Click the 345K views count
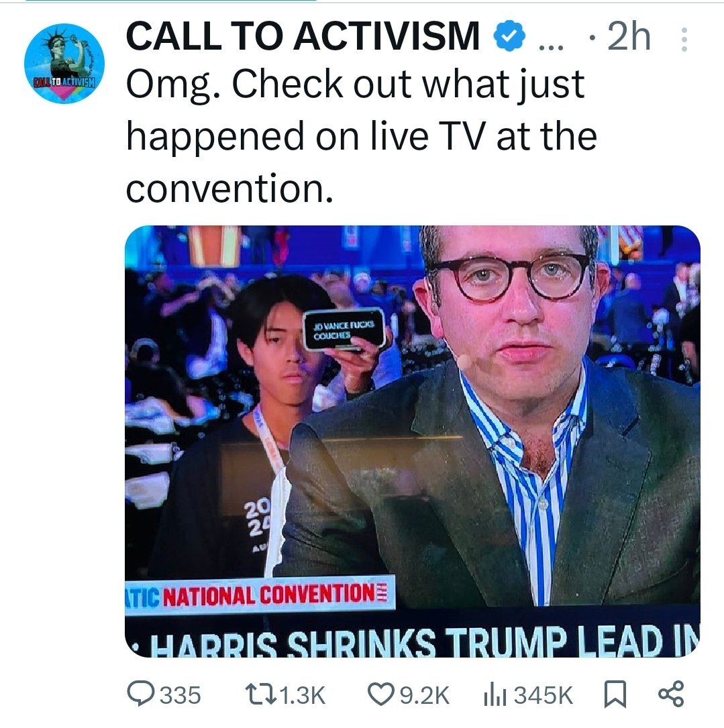The width and height of the screenshot is (724, 728). point(543,695)
